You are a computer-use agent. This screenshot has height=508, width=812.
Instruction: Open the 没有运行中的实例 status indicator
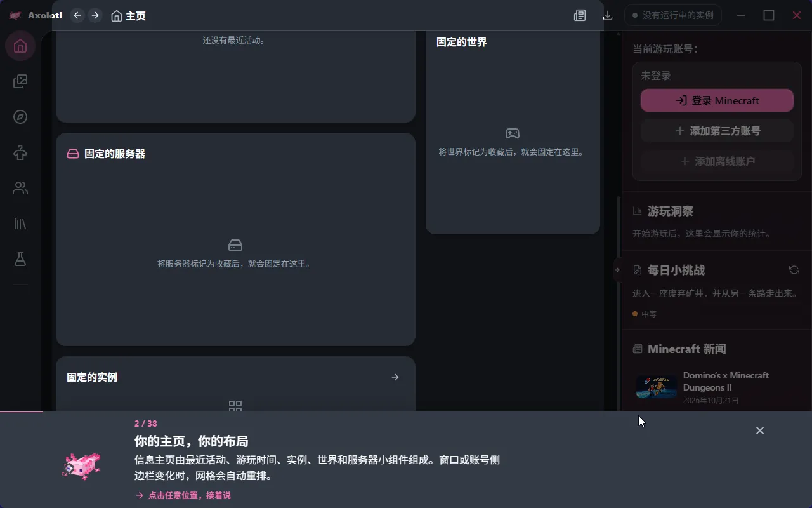point(673,15)
